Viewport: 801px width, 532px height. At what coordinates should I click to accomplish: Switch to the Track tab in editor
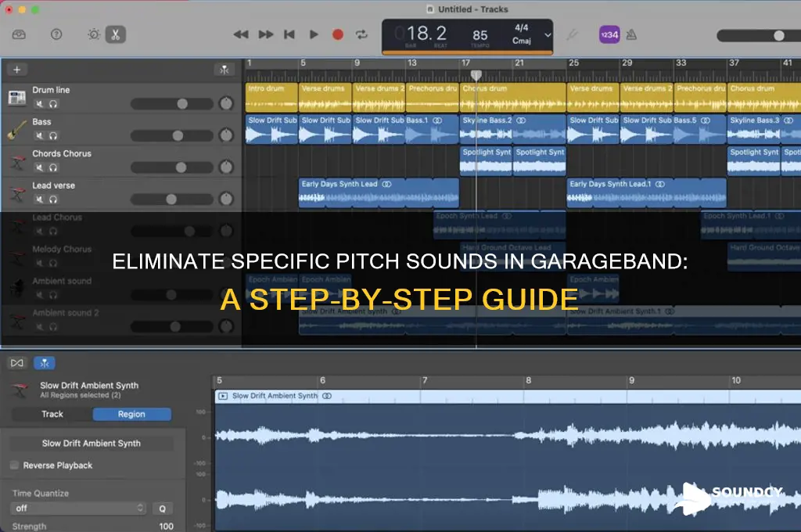(x=52, y=414)
